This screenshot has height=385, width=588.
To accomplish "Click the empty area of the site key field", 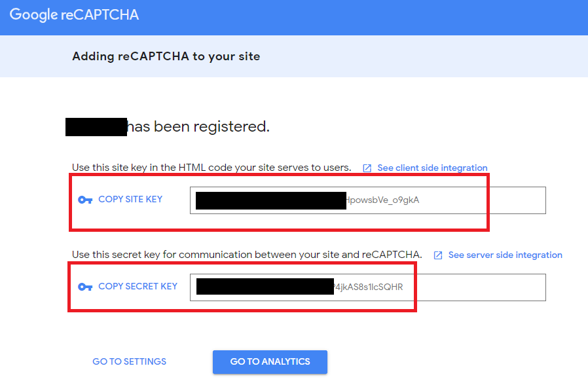I will coord(485,200).
